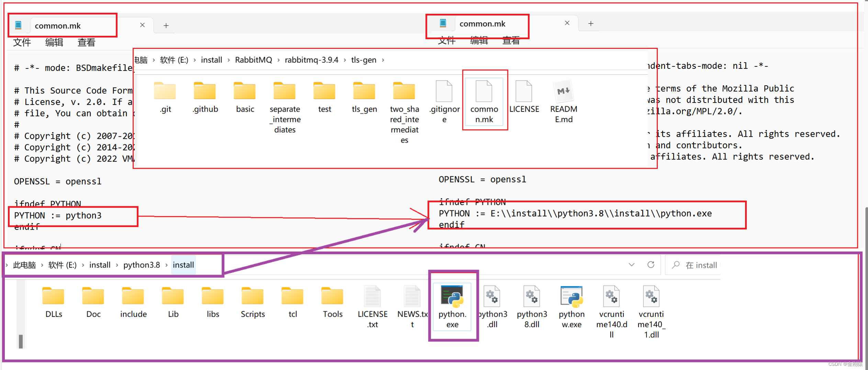This screenshot has width=868, height=370.
Task: Open the basic folder
Action: 245,97
